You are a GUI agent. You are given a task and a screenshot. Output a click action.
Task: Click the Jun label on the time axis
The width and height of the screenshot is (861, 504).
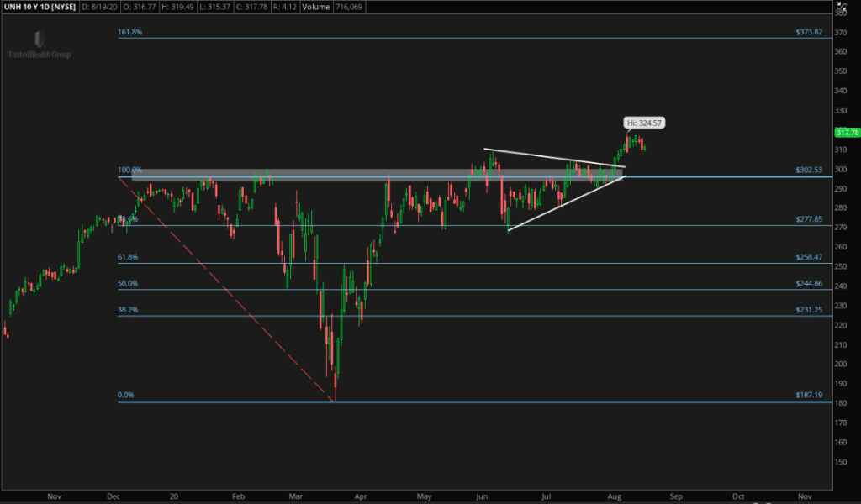pyautogui.click(x=482, y=496)
